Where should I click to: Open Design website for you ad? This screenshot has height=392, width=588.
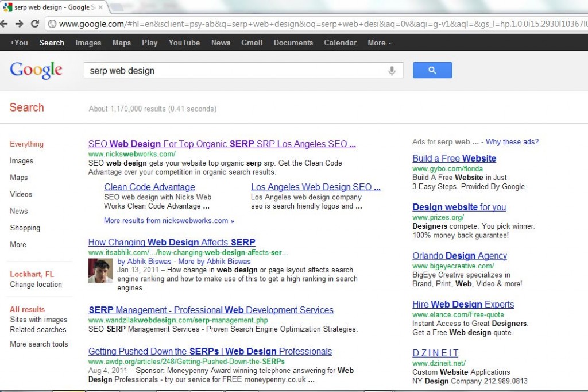(459, 207)
